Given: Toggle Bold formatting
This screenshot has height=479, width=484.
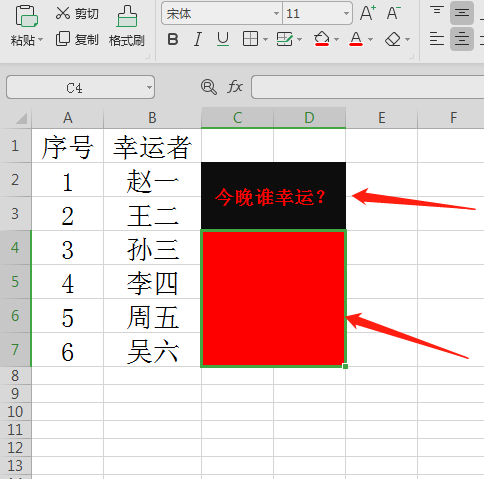Looking at the screenshot, I should pyautogui.click(x=173, y=39).
